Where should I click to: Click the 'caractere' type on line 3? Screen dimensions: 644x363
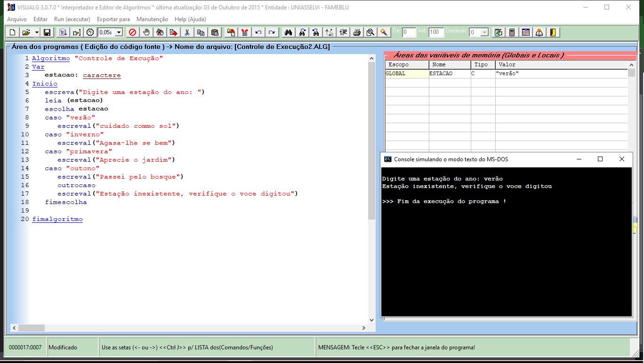pos(102,75)
